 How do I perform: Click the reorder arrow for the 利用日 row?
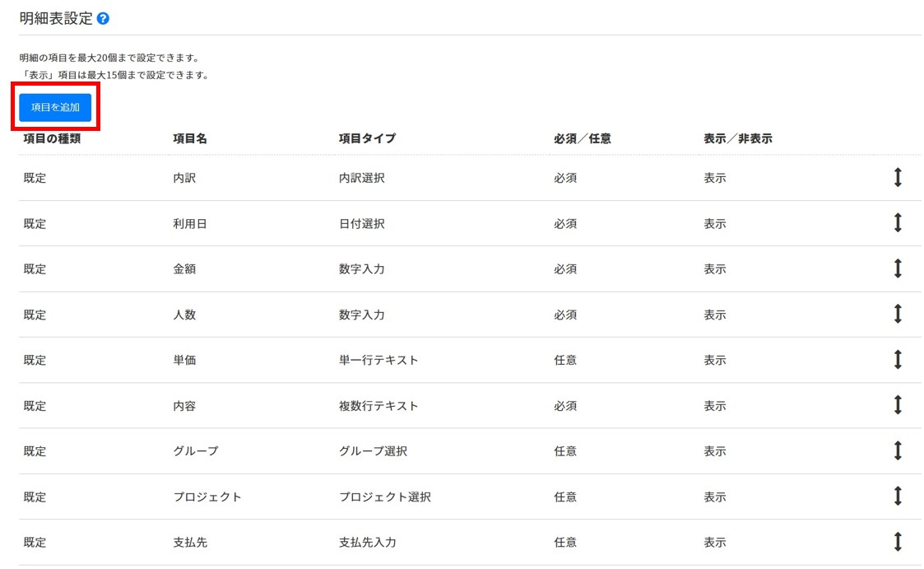click(x=898, y=223)
